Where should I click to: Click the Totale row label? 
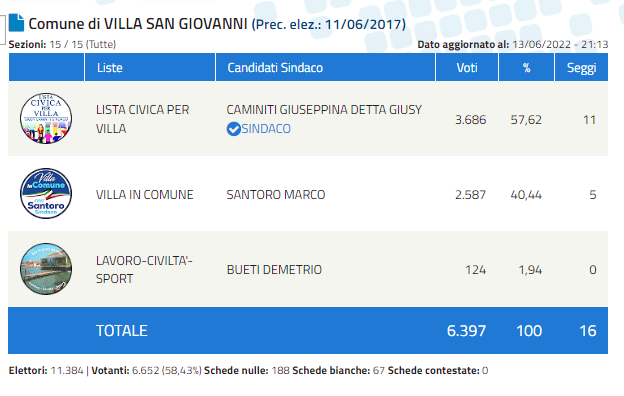(x=122, y=331)
